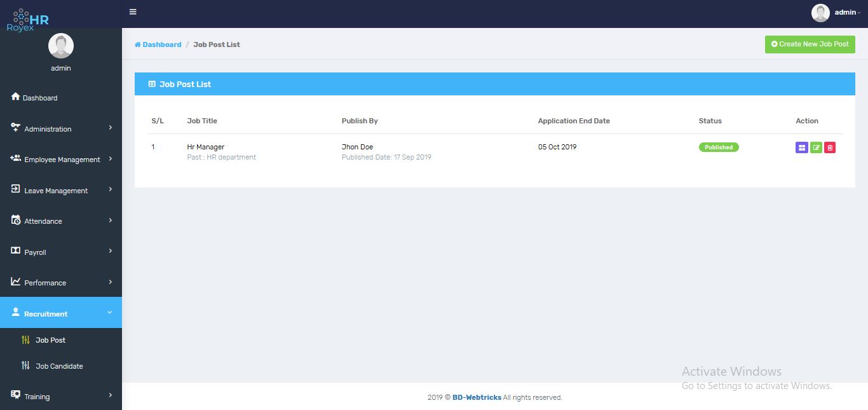Image resolution: width=868 pixels, height=410 pixels.
Task: Open the Employee Management menu item
Action: [62, 160]
